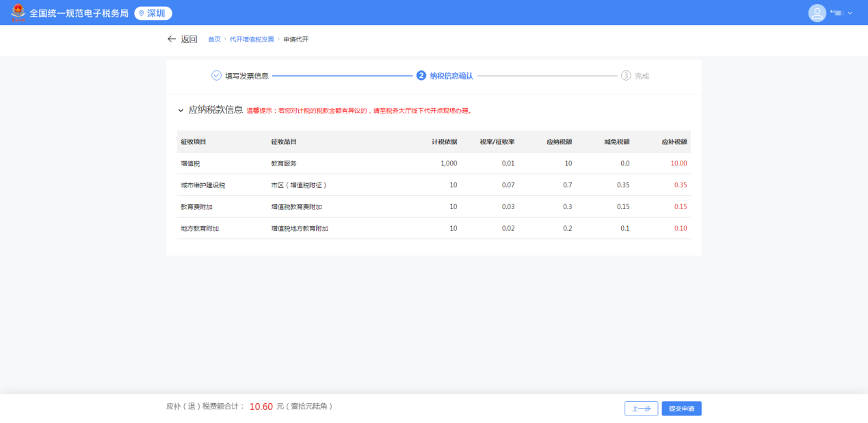The height and width of the screenshot is (423, 868).
Task: Submit with the 提交申请 button
Action: pyautogui.click(x=681, y=409)
